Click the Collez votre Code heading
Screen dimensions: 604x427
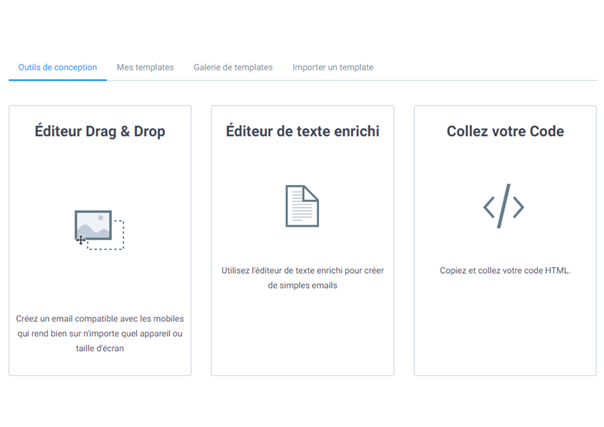click(x=505, y=131)
